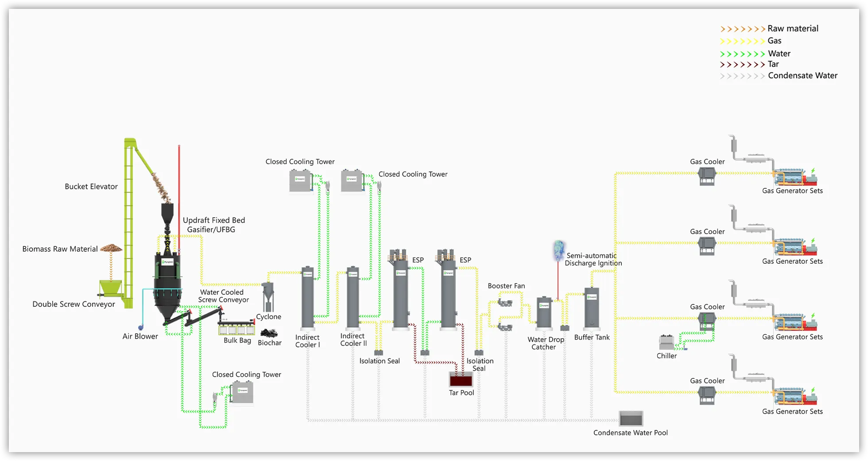The image size is (868, 461).
Task: Click the Chiller unit icon
Action: (666, 342)
